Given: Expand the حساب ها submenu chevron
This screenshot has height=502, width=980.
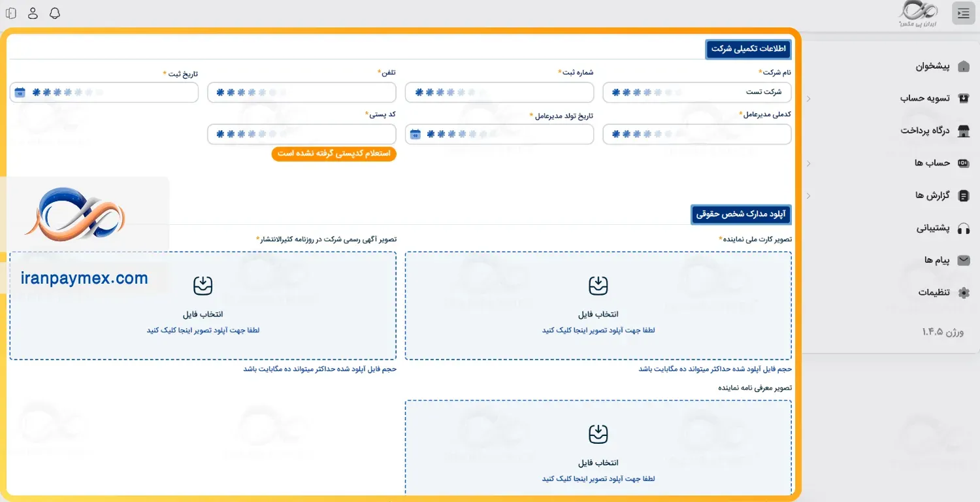Looking at the screenshot, I should click(x=808, y=163).
